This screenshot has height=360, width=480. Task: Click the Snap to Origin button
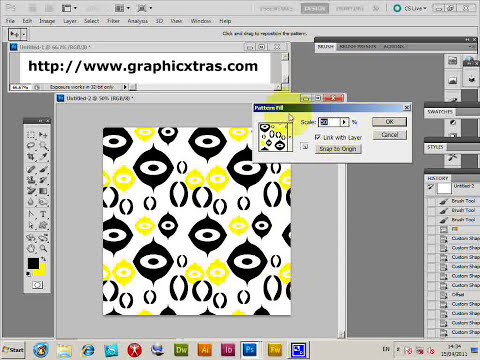[x=338, y=149]
